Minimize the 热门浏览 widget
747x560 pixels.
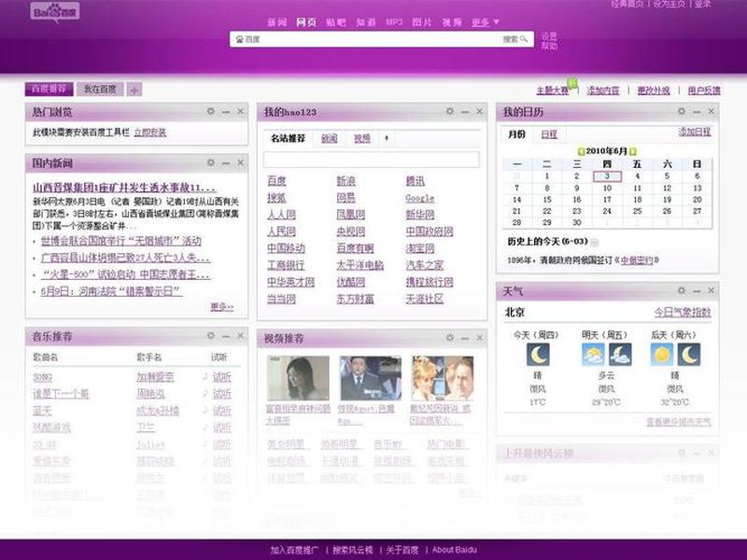click(x=226, y=111)
